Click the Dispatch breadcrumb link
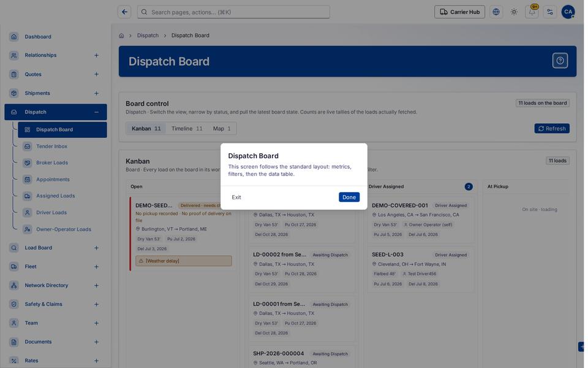588x368 pixels. [148, 36]
